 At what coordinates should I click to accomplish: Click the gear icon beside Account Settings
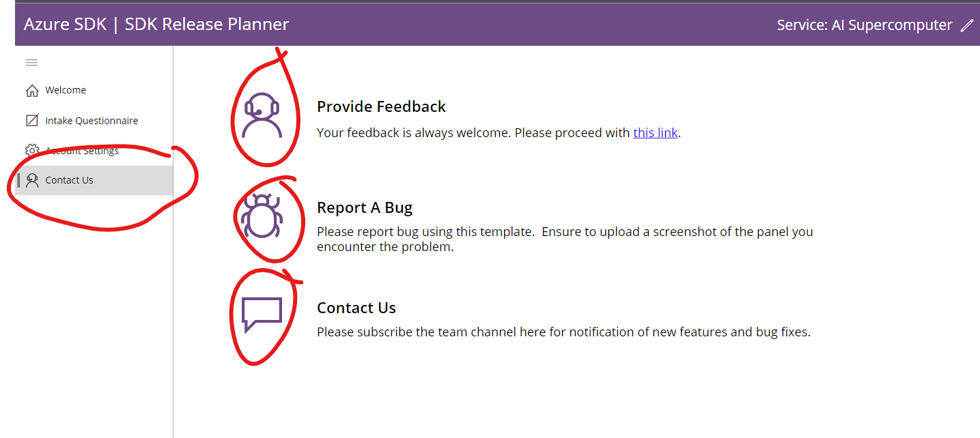point(31,149)
